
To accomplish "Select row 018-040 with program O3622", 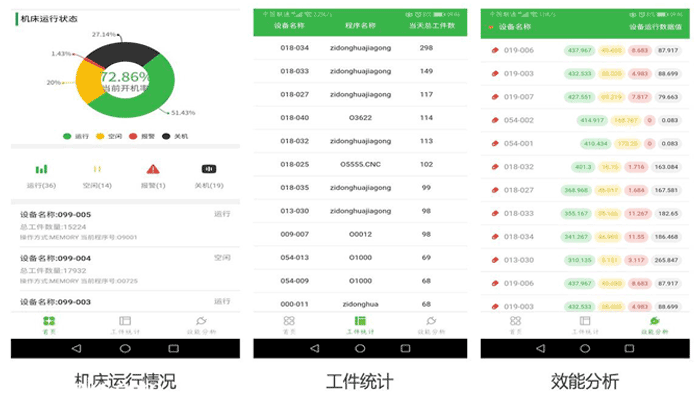I will click(360, 118).
